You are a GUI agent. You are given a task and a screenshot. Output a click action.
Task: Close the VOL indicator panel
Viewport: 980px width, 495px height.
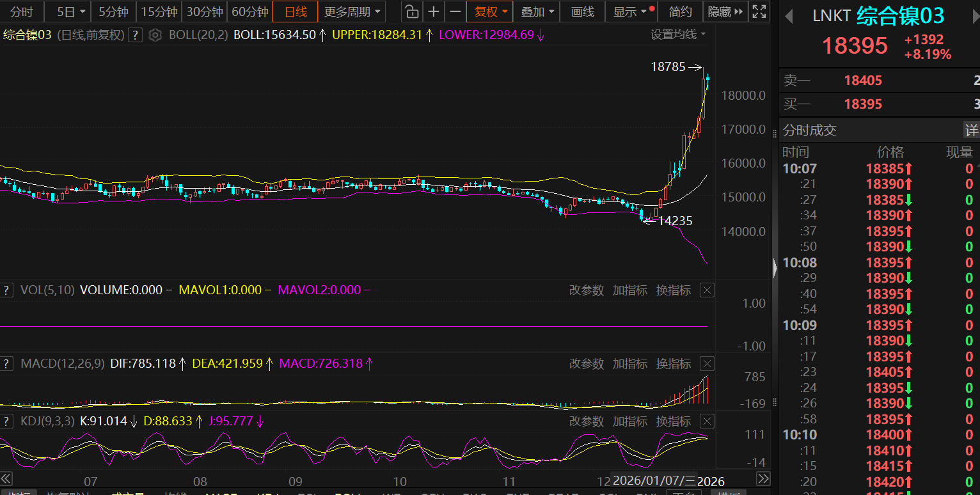tap(707, 290)
